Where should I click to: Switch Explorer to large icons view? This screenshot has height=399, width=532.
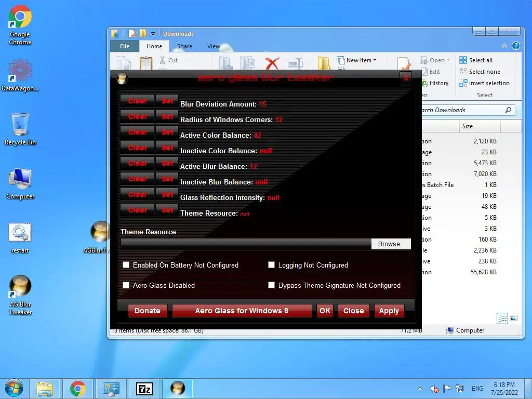coord(514,318)
